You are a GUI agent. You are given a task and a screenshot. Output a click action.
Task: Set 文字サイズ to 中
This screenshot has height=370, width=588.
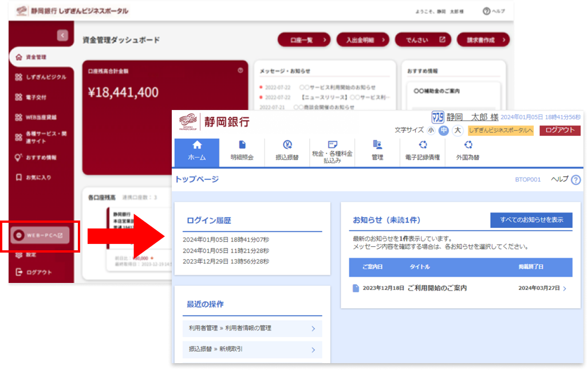click(x=444, y=131)
